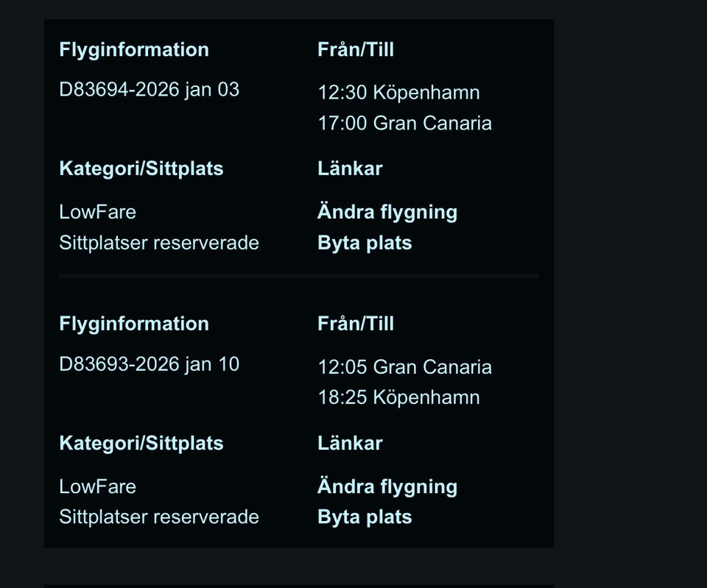Click Sittplatser reserverade for flight D83694
The height and width of the screenshot is (588, 707).
click(x=159, y=243)
